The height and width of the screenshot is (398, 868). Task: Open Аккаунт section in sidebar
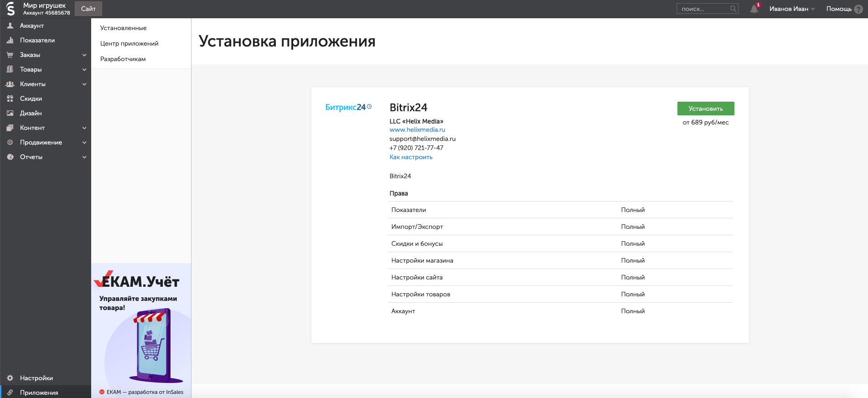click(46, 26)
